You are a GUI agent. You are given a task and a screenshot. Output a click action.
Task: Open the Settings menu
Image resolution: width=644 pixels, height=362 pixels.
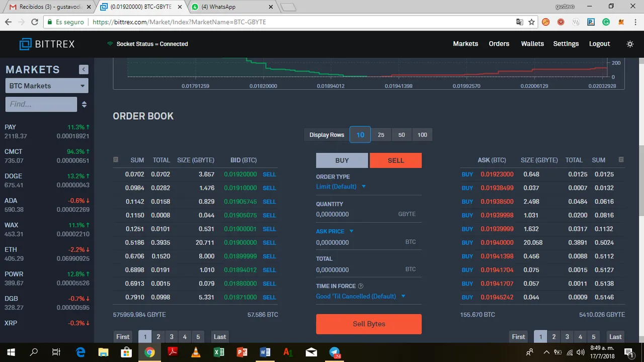coord(566,44)
